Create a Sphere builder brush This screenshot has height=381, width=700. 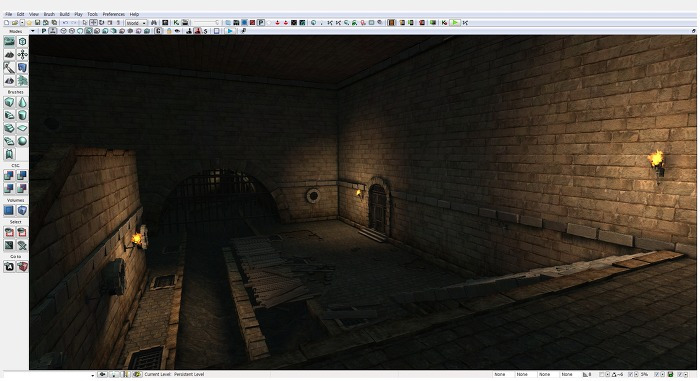22,141
